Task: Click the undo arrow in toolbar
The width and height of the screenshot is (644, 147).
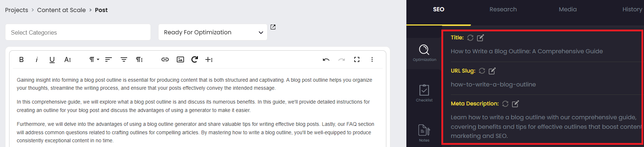Action: [326, 59]
